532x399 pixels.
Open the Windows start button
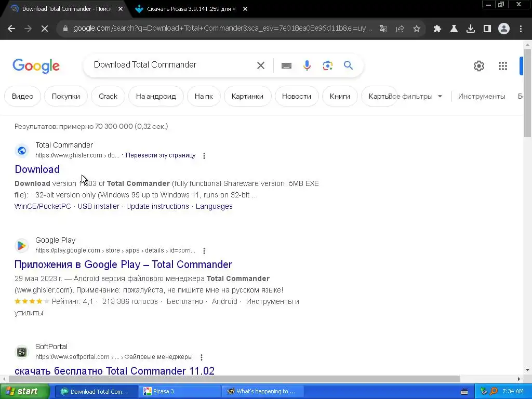24,392
